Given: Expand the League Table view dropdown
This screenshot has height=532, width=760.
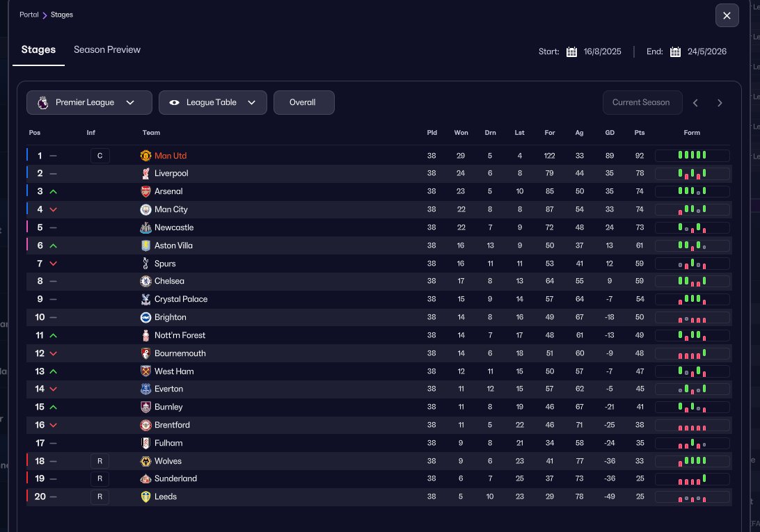Looking at the screenshot, I should tap(212, 102).
